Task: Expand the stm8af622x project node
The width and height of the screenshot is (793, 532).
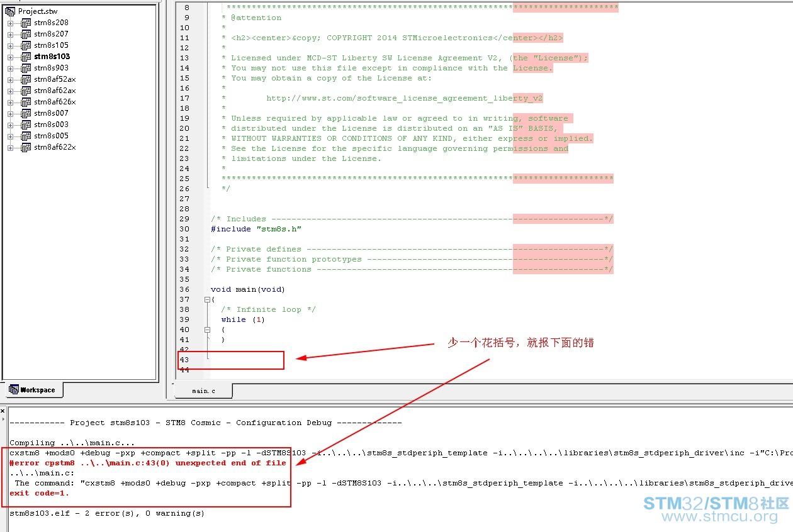Action: click(10, 148)
